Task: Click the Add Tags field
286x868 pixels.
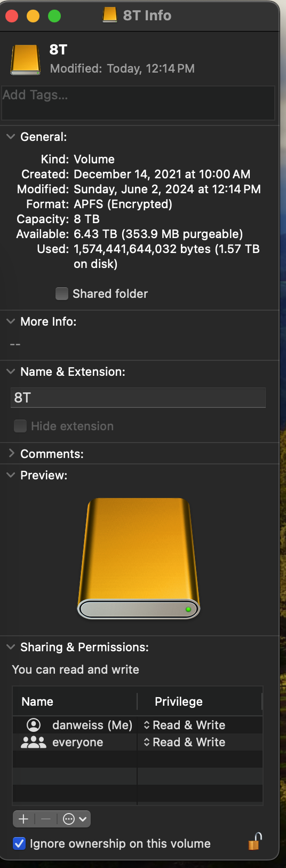Action: pos(138,103)
